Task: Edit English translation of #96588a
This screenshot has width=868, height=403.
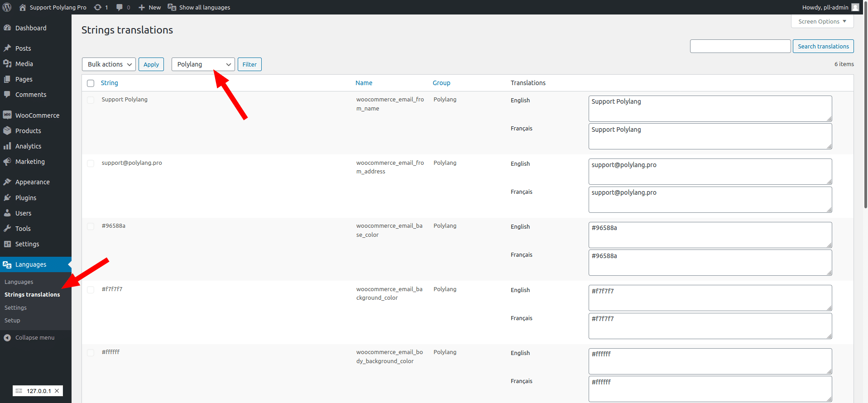Action: coord(710,235)
